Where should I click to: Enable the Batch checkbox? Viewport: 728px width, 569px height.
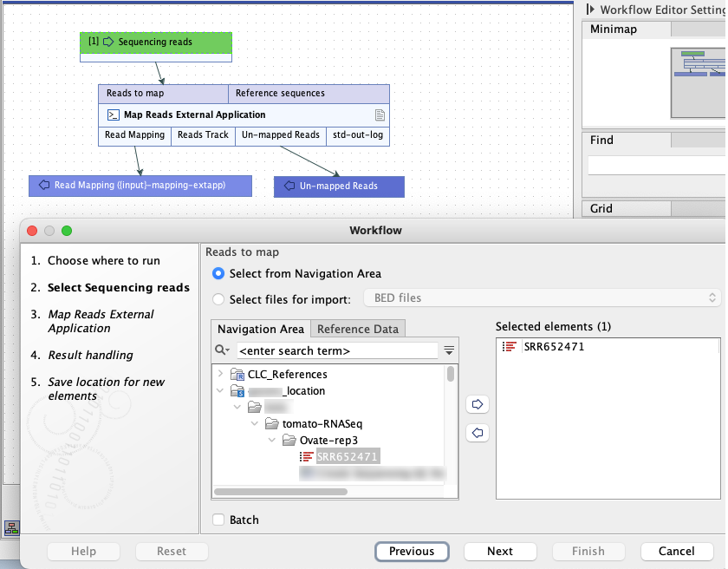(x=218, y=520)
